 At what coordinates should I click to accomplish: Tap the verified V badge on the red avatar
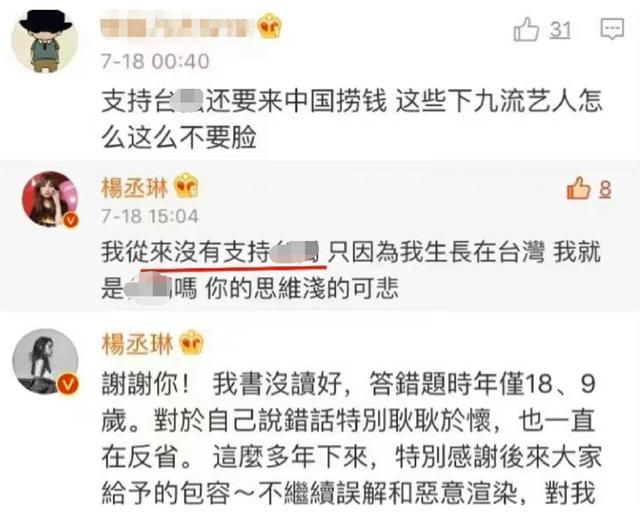[x=71, y=221]
